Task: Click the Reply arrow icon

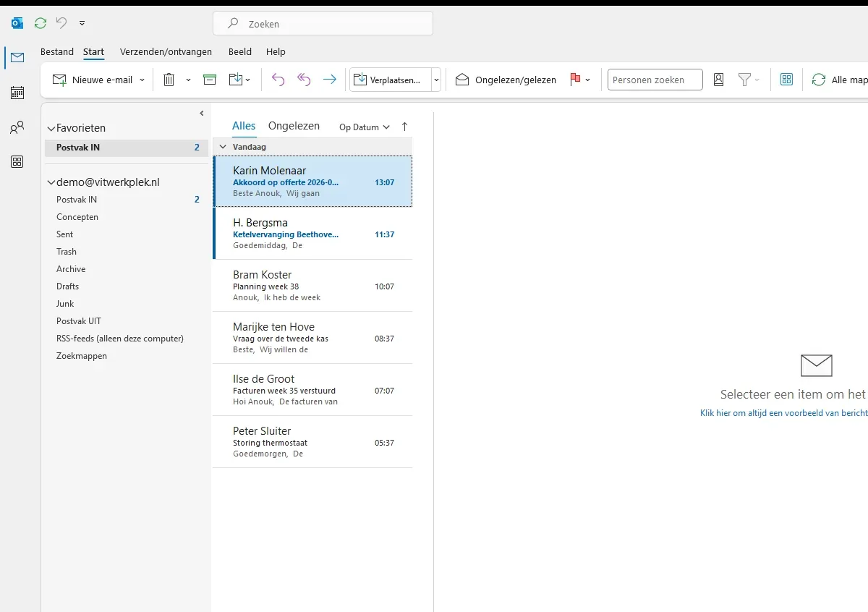Action: point(278,80)
